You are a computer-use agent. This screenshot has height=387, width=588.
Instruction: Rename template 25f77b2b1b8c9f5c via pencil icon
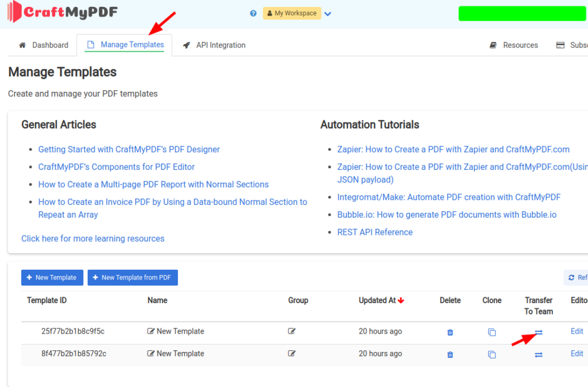pyautogui.click(x=151, y=331)
